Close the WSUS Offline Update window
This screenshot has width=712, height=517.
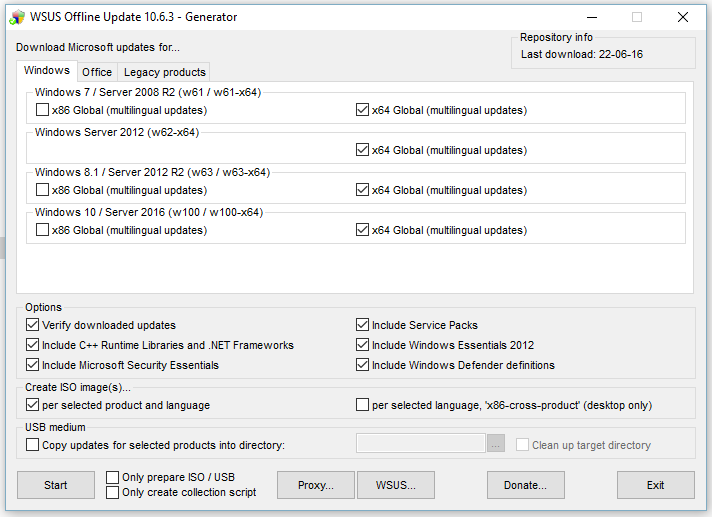[682, 17]
